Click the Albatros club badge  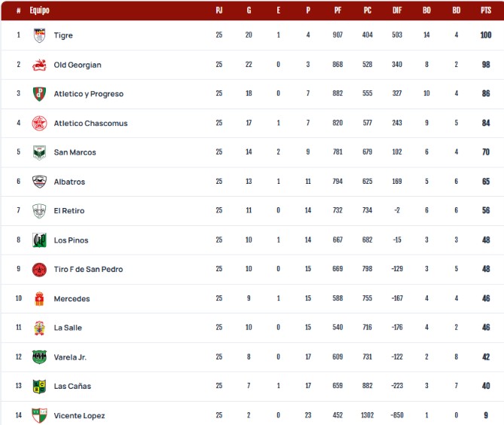click(x=39, y=182)
